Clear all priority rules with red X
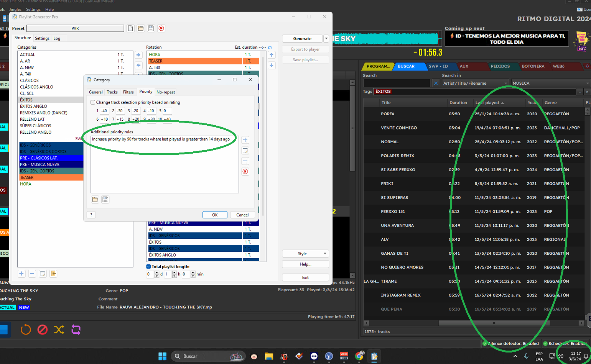The image size is (591, 364). [245, 171]
